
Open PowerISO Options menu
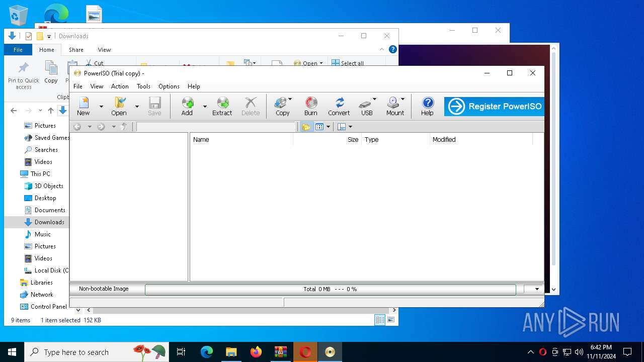[169, 86]
